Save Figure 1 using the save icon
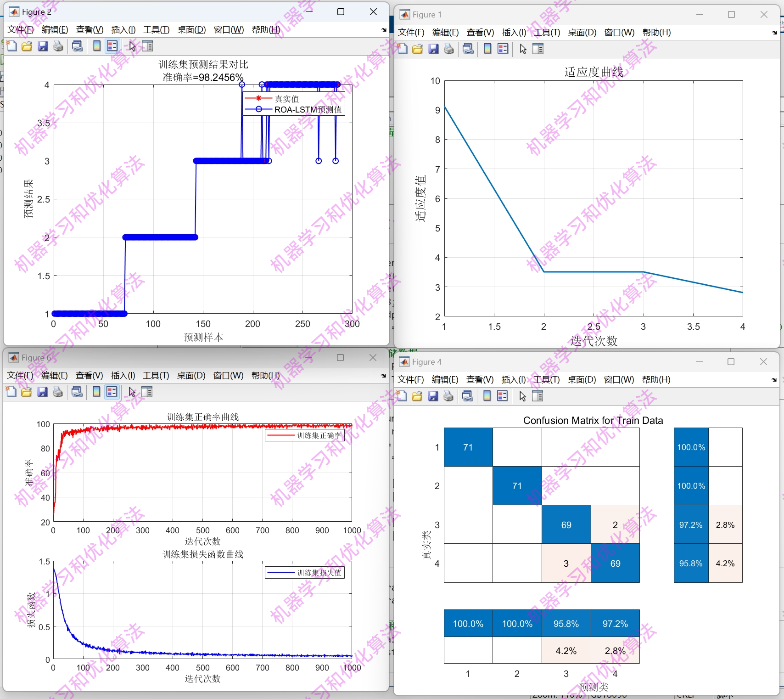The height and width of the screenshot is (699, 784). 433,49
